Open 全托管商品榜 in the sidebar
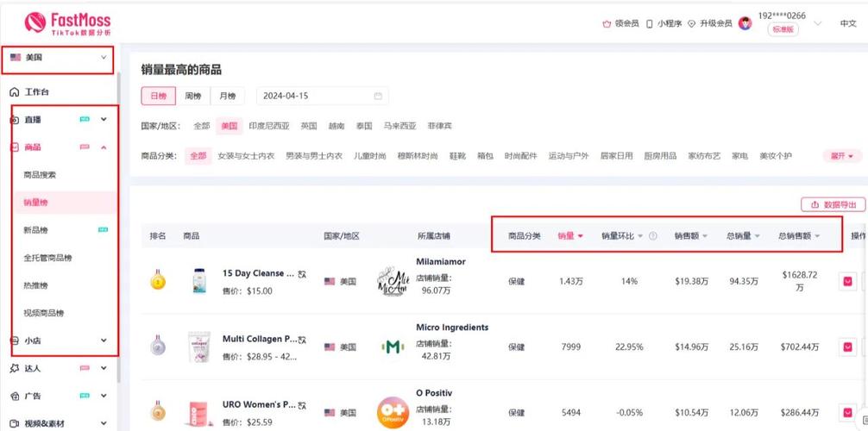This screenshot has height=431, width=868. pos(47,258)
